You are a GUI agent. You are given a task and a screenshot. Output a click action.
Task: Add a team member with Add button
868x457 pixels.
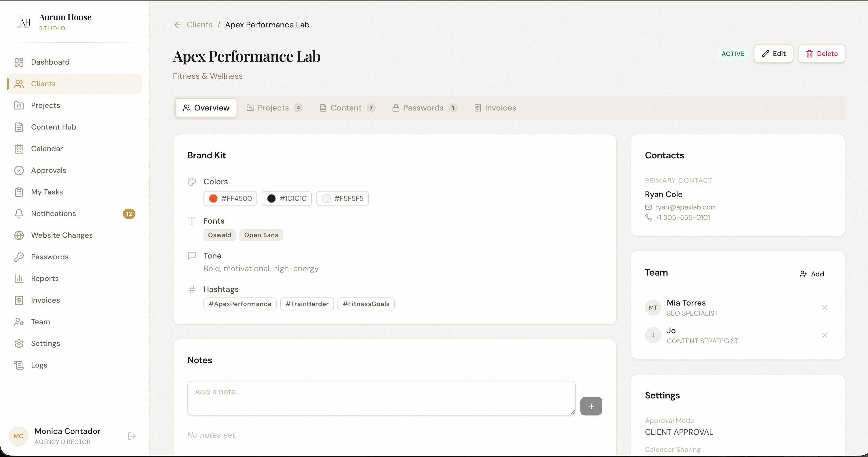coord(812,274)
